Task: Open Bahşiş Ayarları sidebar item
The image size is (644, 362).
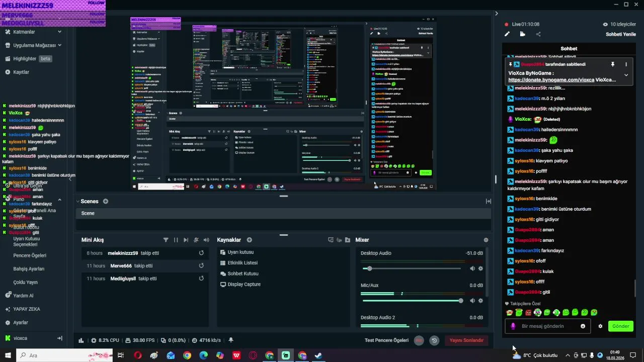Action: [29, 268]
